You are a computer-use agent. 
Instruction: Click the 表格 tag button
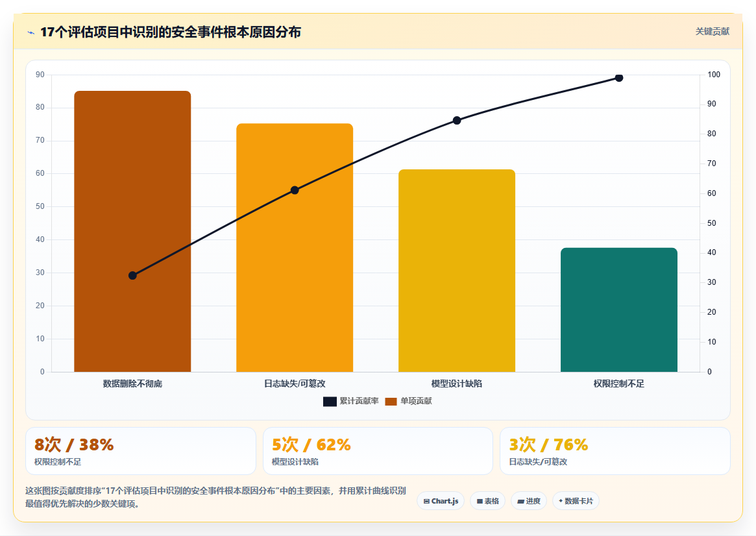487,502
